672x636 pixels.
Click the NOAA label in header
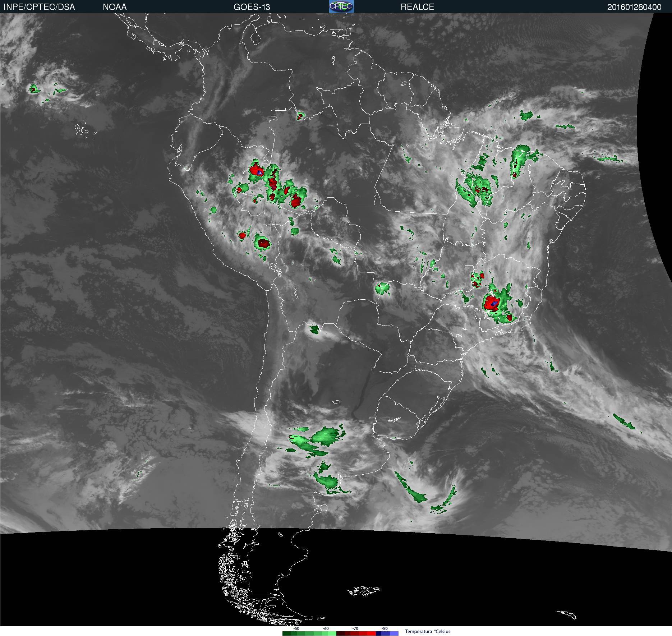(x=115, y=7)
